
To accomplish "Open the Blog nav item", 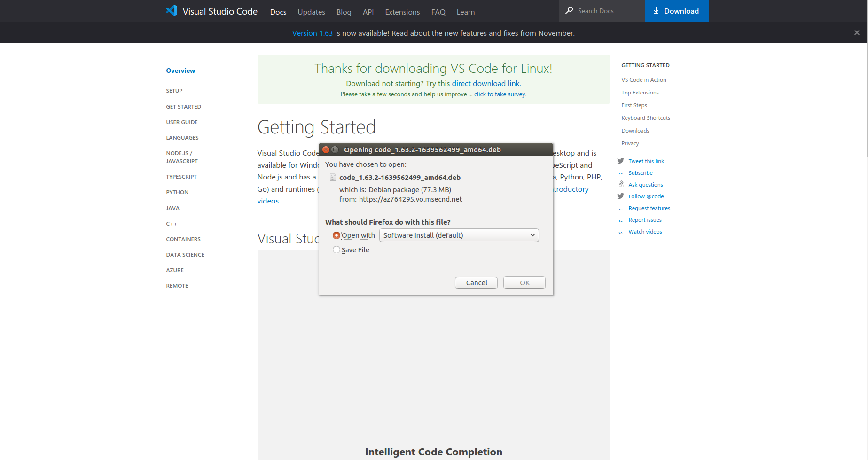I will (x=344, y=12).
